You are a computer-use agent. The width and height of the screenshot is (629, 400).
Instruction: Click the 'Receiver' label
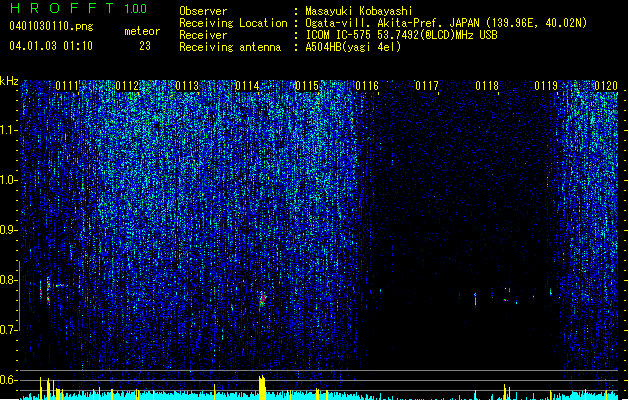pos(203,35)
